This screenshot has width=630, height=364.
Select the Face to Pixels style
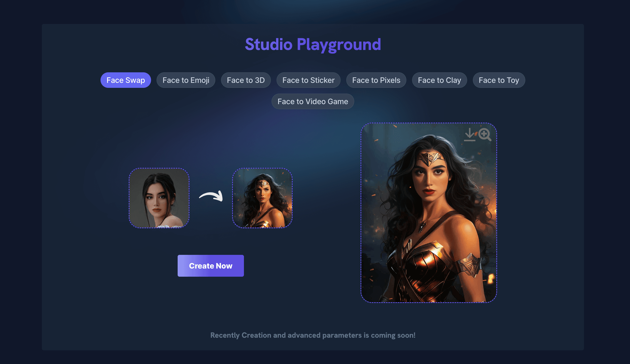376,80
